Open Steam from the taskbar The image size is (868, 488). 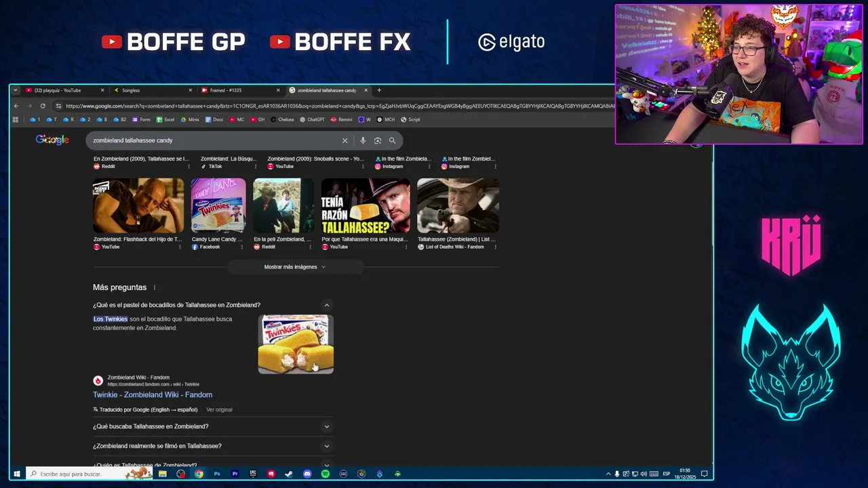click(289, 474)
